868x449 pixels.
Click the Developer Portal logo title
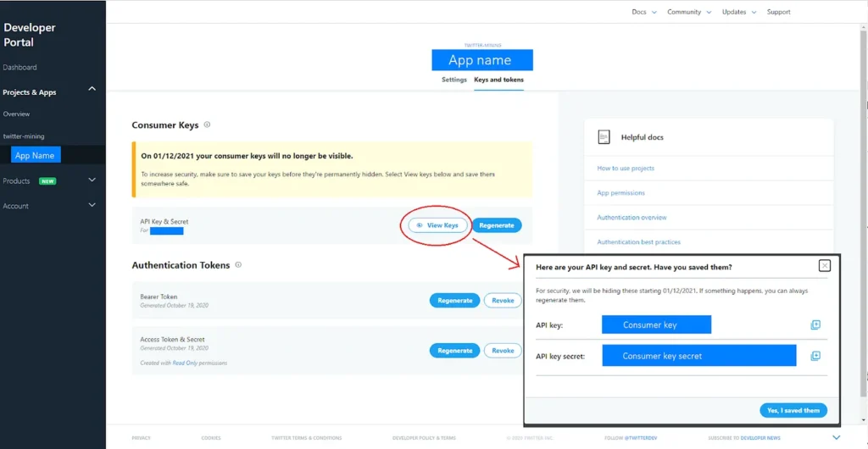[x=30, y=35]
